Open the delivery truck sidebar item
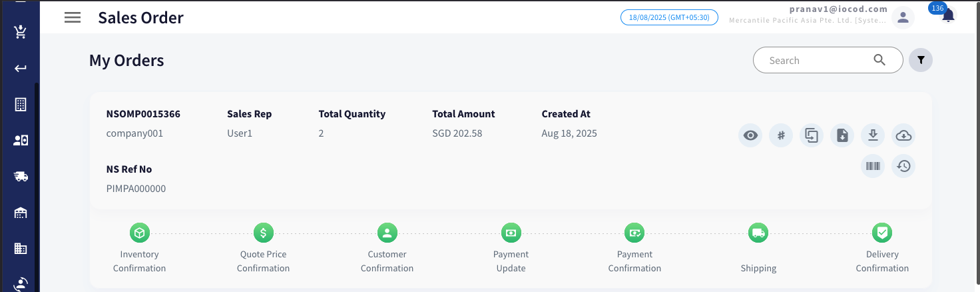The image size is (980, 292). coord(20,176)
